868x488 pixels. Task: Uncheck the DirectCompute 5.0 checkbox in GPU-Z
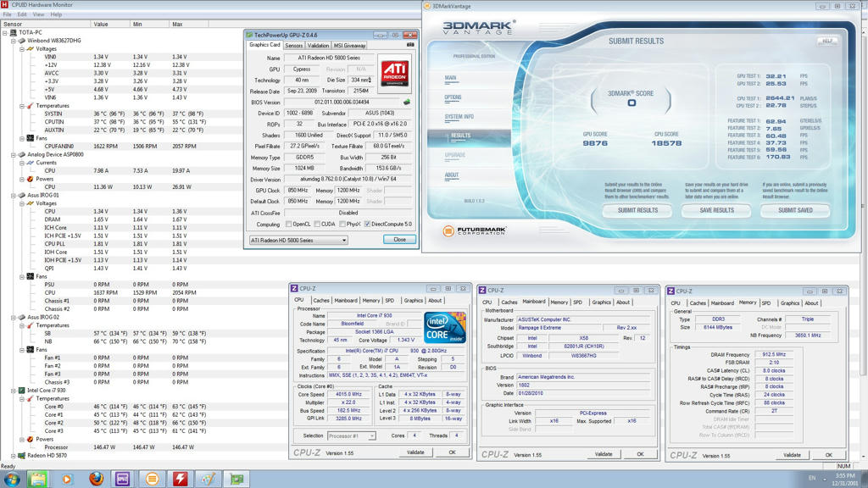(367, 224)
